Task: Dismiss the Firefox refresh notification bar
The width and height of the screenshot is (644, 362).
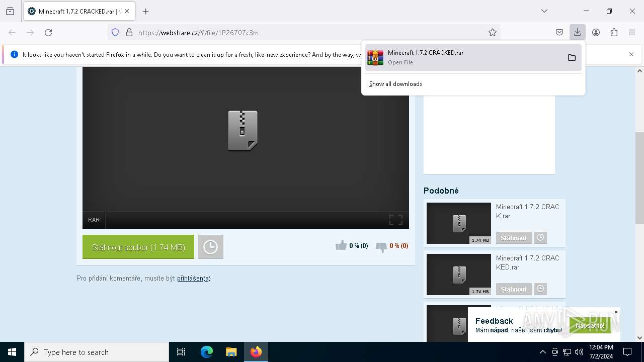Action: point(631,54)
